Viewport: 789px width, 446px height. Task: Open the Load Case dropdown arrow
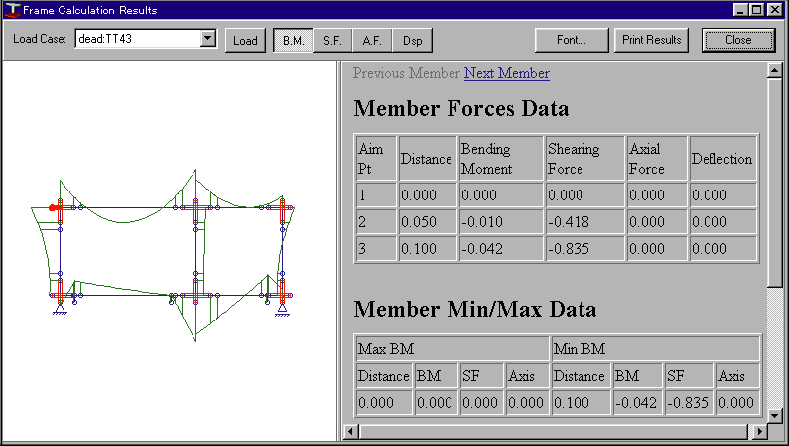point(208,39)
